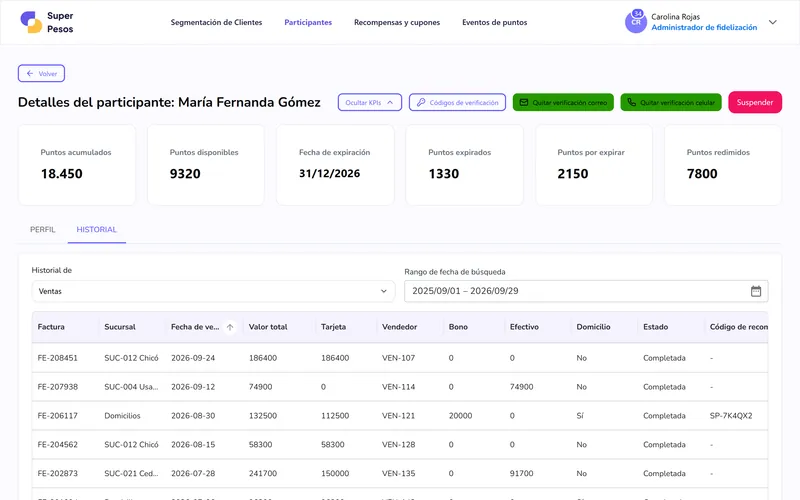The image size is (800, 500).
Task: Click efectivo value 74900
Action: (521, 387)
